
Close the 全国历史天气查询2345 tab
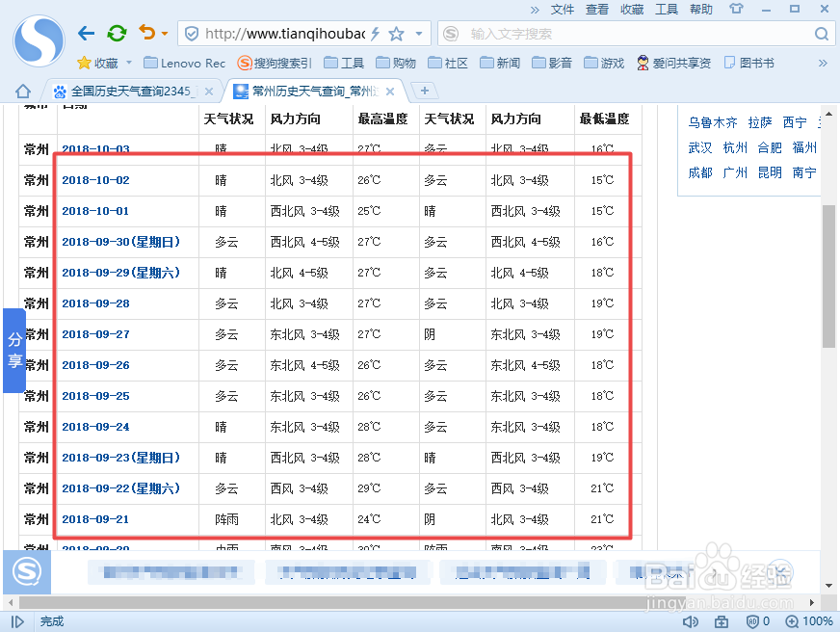click(x=209, y=92)
